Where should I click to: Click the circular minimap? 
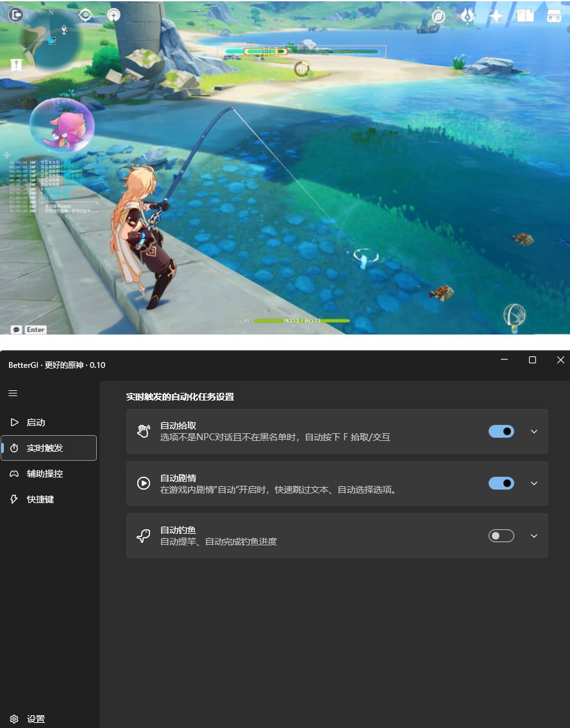pyautogui.click(x=50, y=40)
